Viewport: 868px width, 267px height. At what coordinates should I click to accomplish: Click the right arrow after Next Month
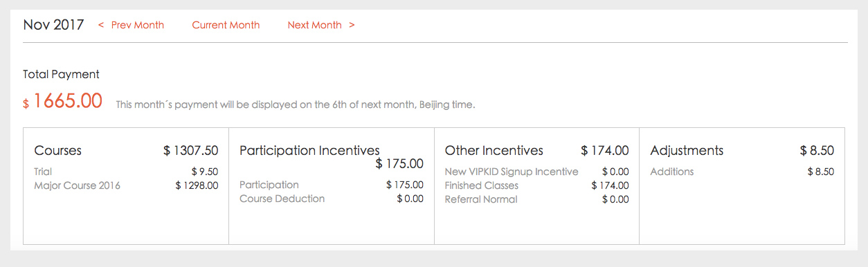click(352, 25)
